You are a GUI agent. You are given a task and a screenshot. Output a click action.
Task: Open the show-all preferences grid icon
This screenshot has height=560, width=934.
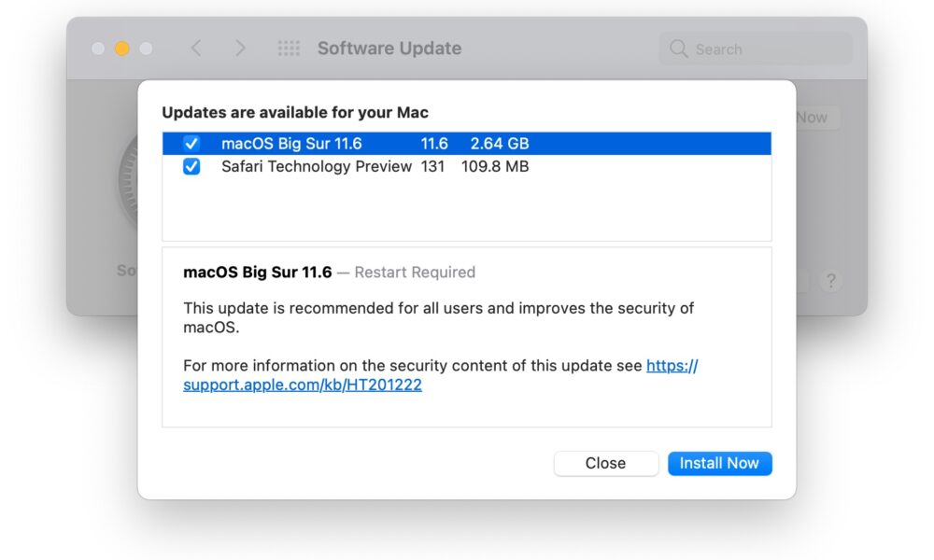(289, 49)
